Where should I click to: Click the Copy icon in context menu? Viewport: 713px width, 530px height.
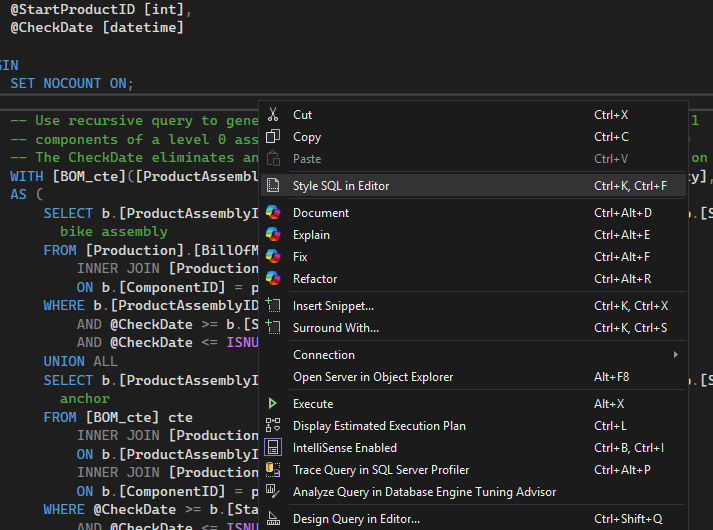[273, 137]
